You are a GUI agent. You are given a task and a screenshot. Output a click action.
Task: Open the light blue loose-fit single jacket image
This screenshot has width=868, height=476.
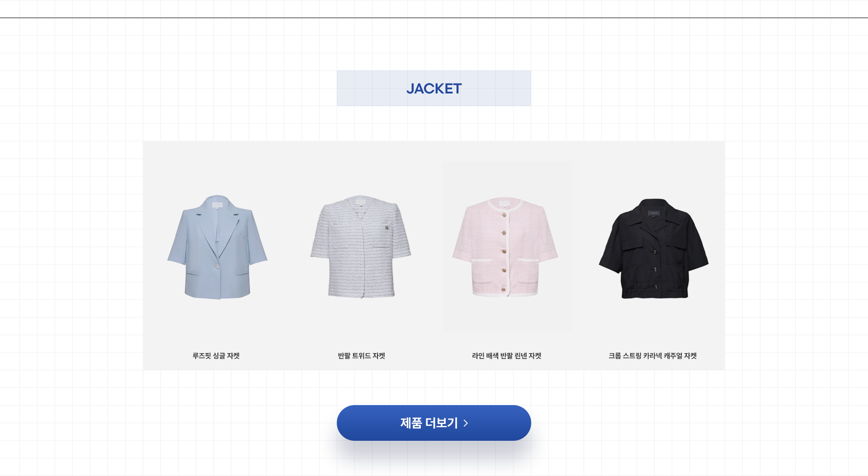coord(217,247)
